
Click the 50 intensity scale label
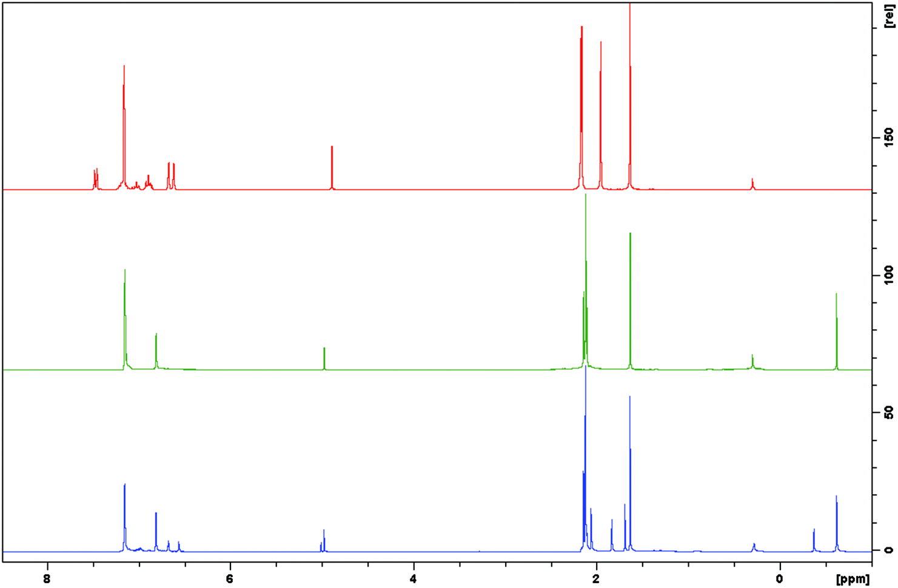[x=888, y=413]
